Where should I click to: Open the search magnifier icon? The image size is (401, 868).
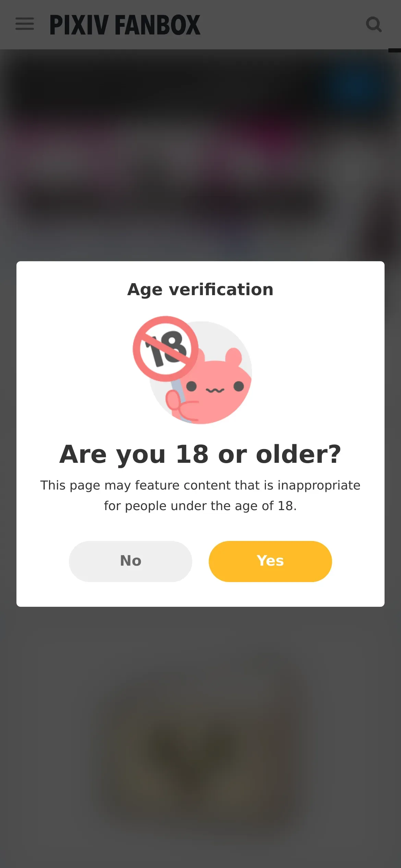click(x=374, y=24)
